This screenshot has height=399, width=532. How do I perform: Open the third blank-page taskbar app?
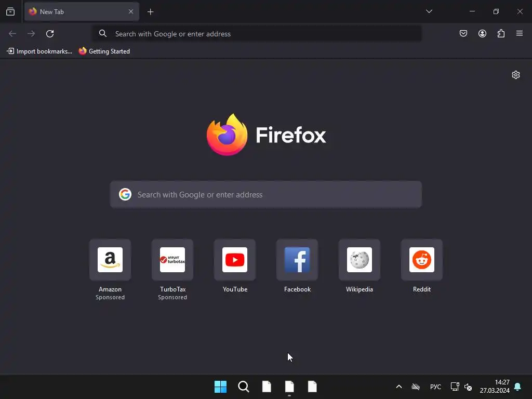pos(312,387)
